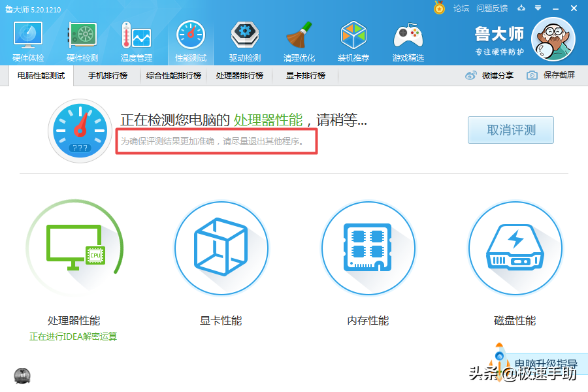The image size is (588, 392).
Task: Switch to 电脑性能测试 tab
Action: (41, 75)
